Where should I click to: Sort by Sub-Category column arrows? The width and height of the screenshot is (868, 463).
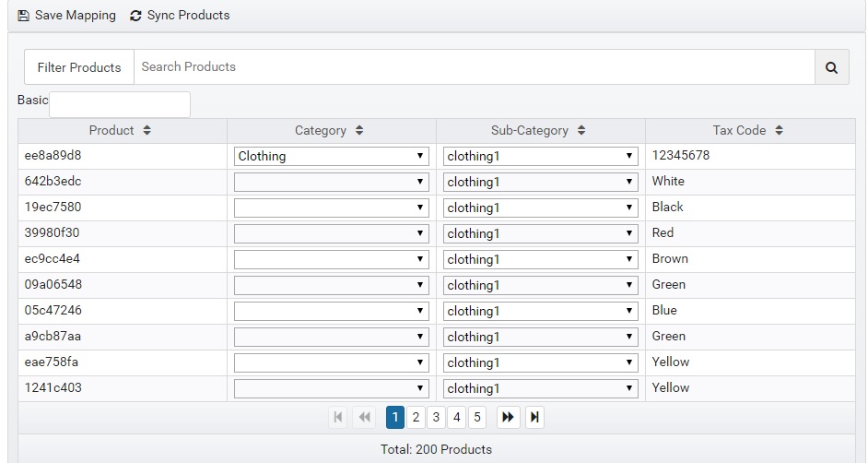581,131
